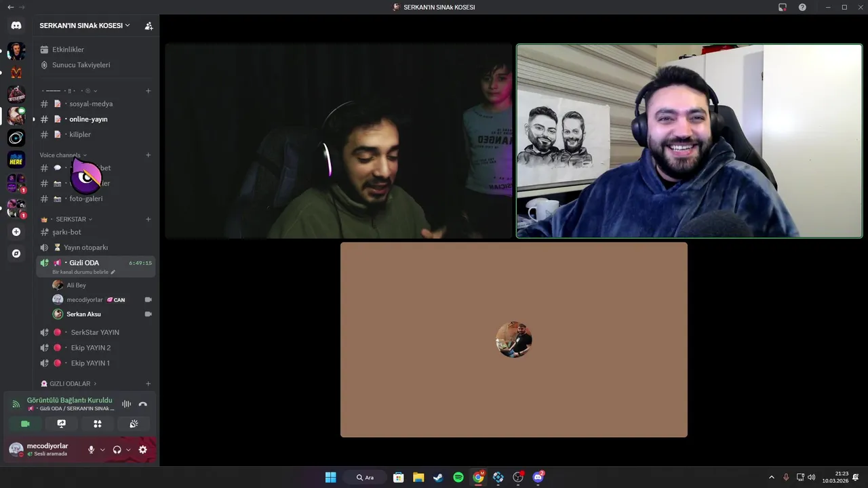Expand the GIZLI ODALAR category

coord(69,384)
